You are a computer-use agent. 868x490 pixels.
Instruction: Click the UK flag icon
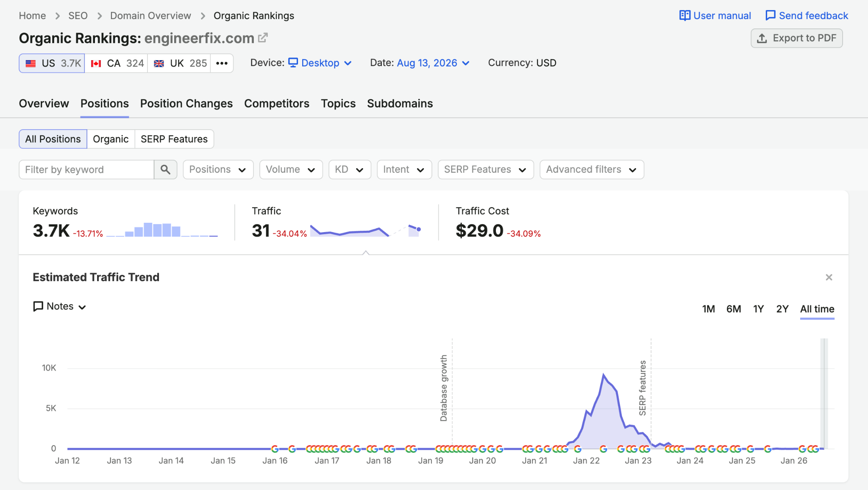pyautogui.click(x=159, y=64)
